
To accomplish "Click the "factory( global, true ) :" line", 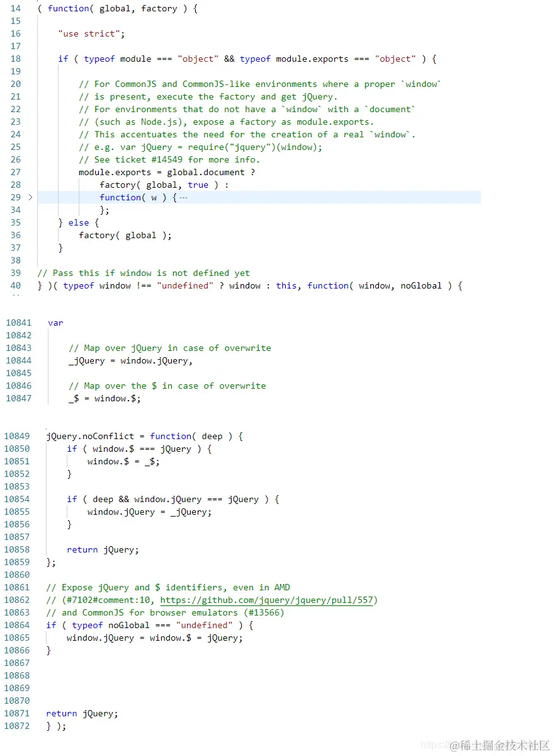I will click(x=164, y=185).
